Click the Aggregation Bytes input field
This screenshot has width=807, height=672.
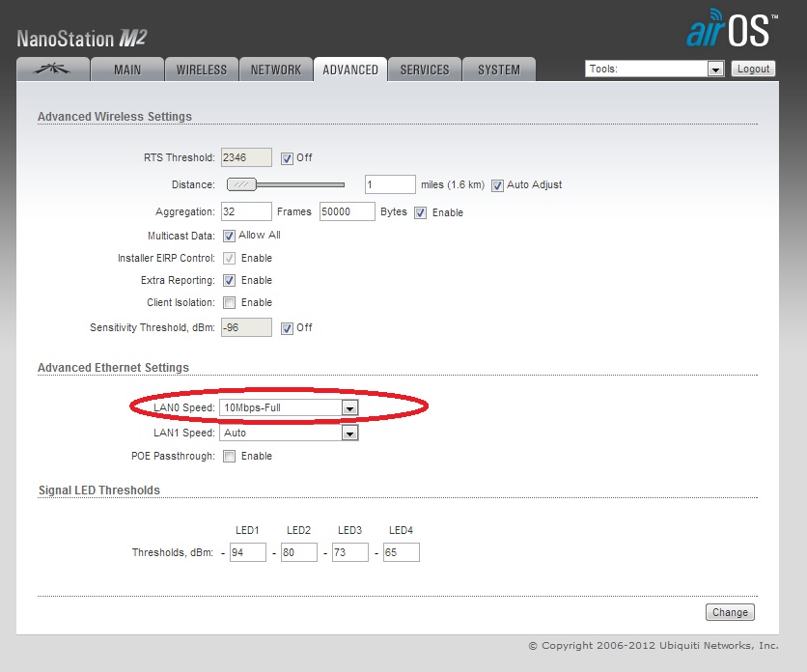click(x=347, y=211)
